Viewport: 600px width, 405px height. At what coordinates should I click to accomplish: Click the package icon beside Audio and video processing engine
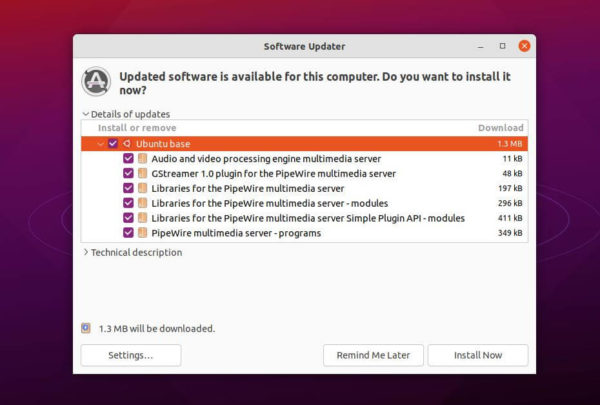(142, 158)
